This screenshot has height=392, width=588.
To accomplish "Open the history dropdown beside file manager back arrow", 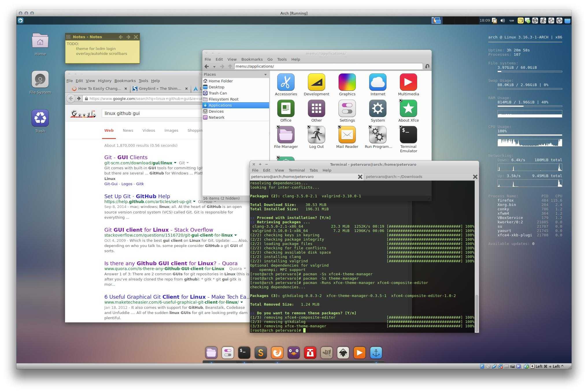I will click(214, 67).
